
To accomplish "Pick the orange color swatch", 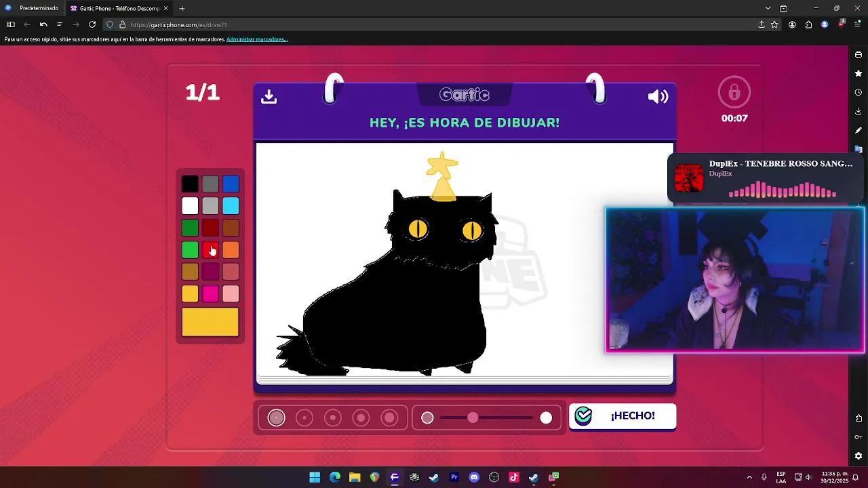I will point(231,250).
